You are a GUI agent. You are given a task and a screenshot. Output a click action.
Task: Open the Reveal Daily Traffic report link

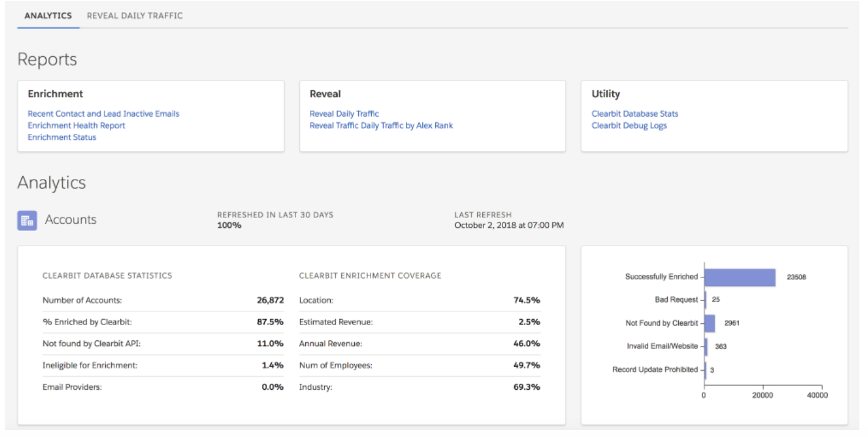[344, 114]
